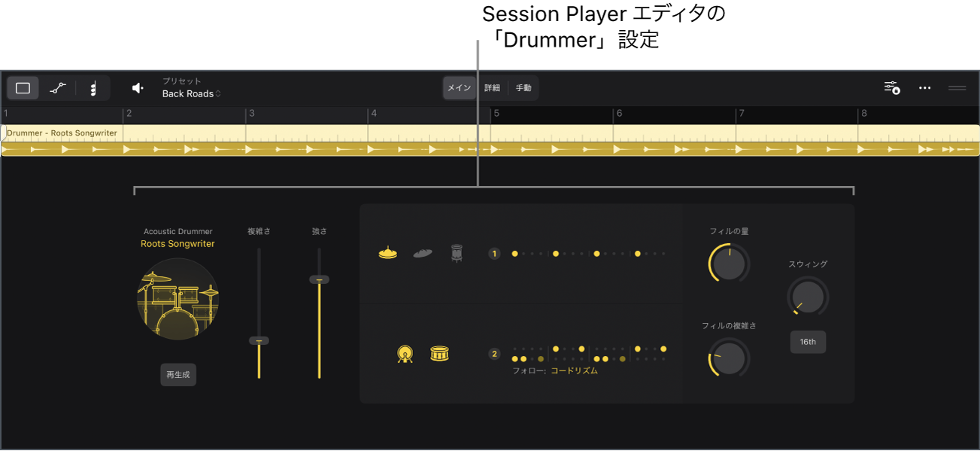980x451 pixels.
Task: Click the editor drag handle lines icon
Action: pos(957,88)
